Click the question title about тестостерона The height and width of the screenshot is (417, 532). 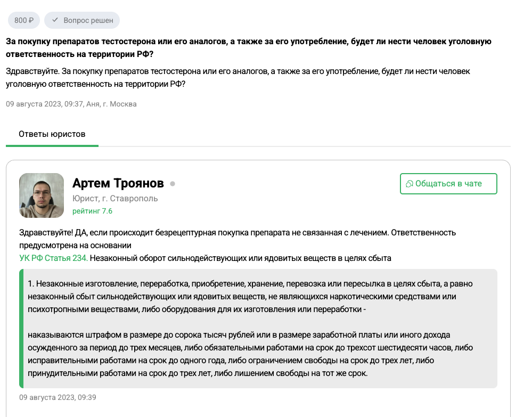point(248,48)
